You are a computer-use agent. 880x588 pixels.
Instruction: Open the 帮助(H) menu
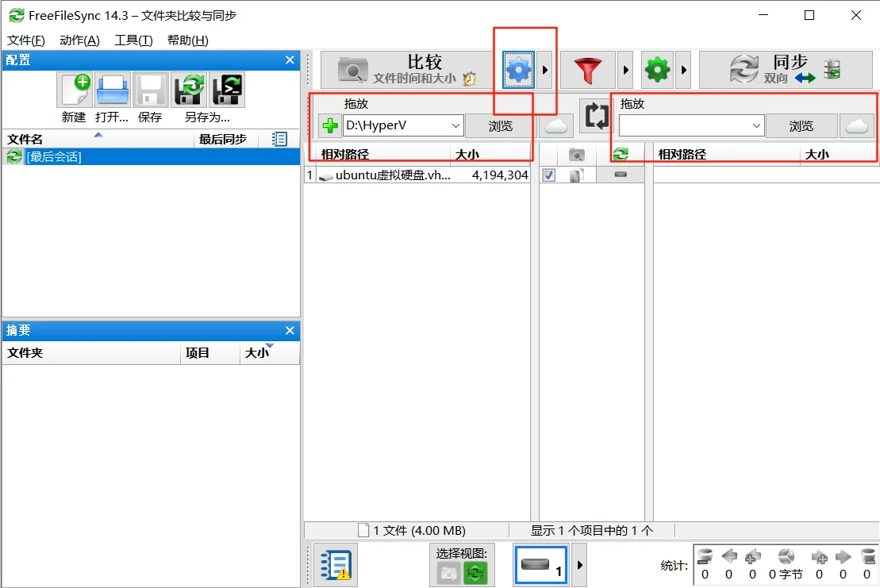click(187, 40)
